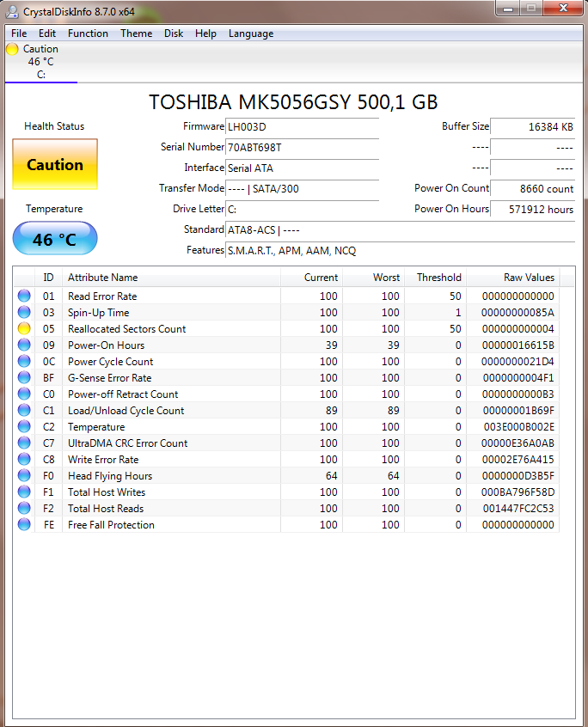Click the blue status icon for Spin-Up Time
Viewport: 588px width, 727px height.
click(x=24, y=312)
